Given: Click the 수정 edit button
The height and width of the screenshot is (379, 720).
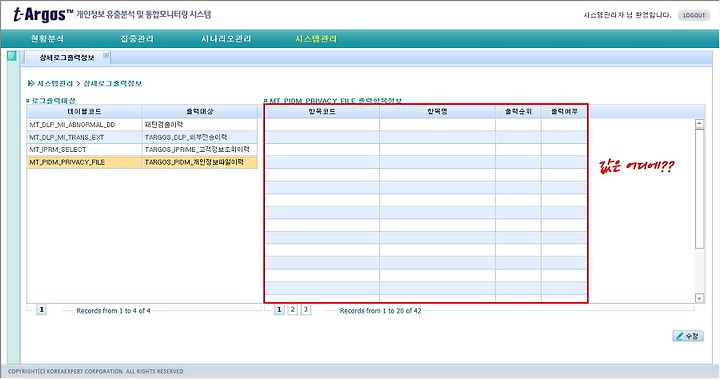Looking at the screenshot, I should click(x=688, y=336).
